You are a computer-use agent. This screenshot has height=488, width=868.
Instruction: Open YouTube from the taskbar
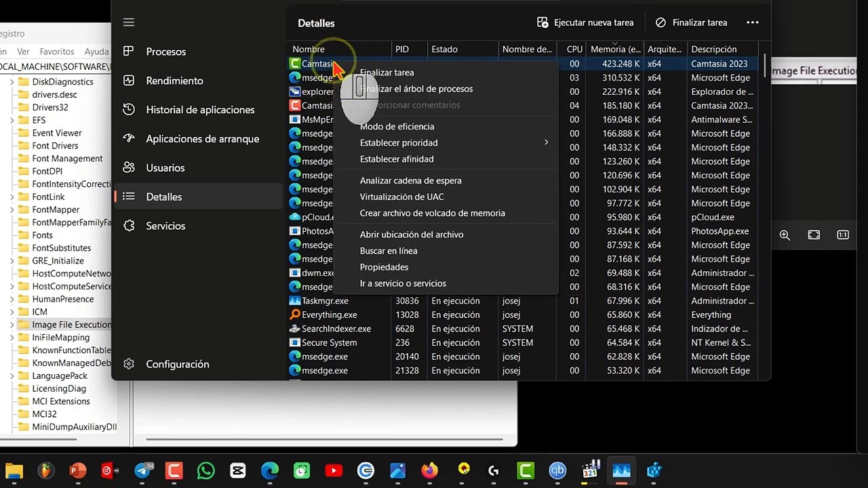point(334,470)
